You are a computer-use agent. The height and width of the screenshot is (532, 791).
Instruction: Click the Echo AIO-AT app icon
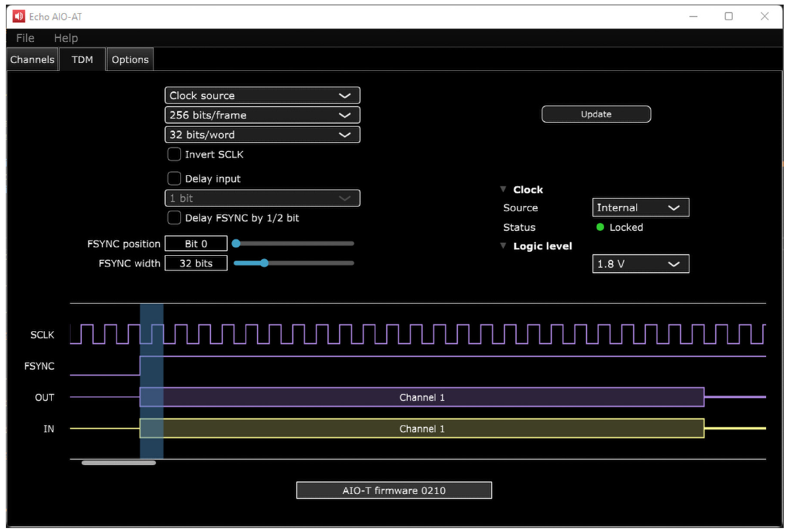[x=18, y=16]
